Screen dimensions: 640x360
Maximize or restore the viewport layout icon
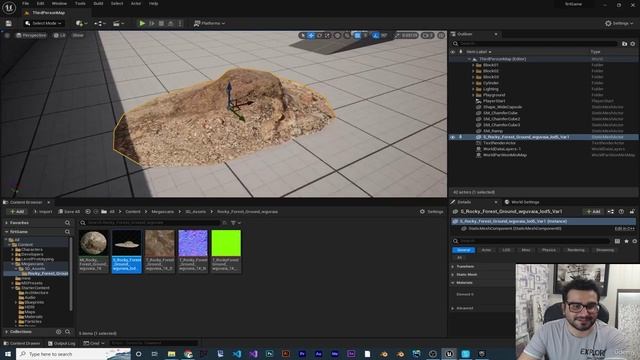click(x=441, y=36)
